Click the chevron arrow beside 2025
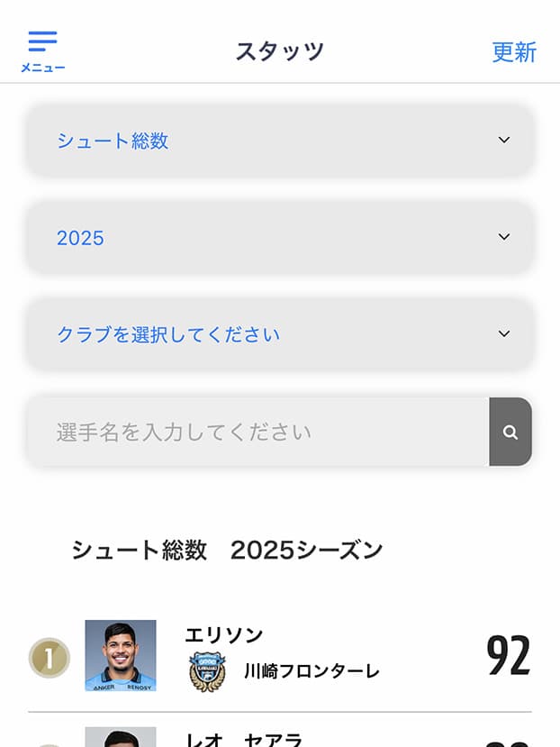The width and height of the screenshot is (560, 747). click(x=504, y=238)
